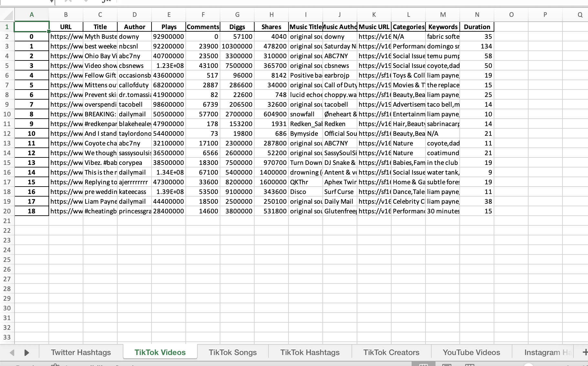
Task: Select the TikTok Videos sheet tab
Action: [160, 352]
